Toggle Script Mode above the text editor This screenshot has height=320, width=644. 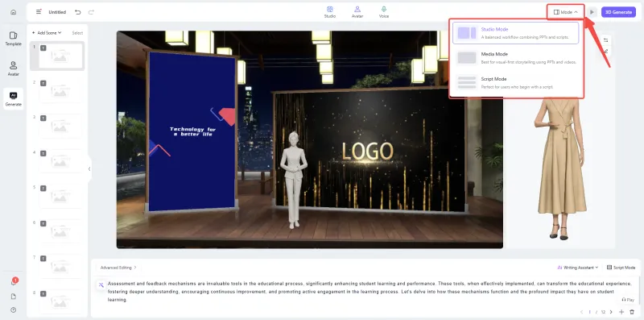[621, 268]
